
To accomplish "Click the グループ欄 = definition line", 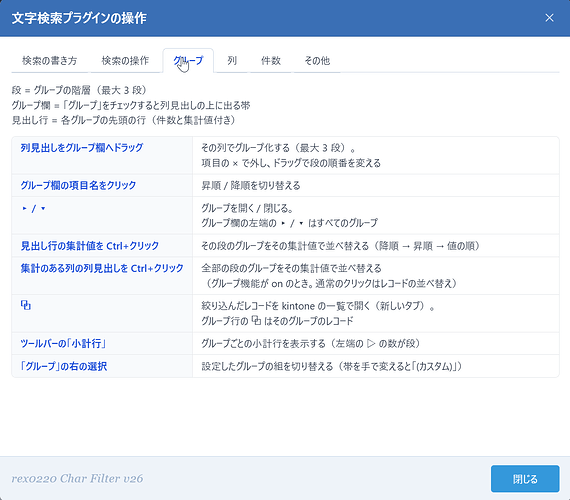I will [131, 105].
